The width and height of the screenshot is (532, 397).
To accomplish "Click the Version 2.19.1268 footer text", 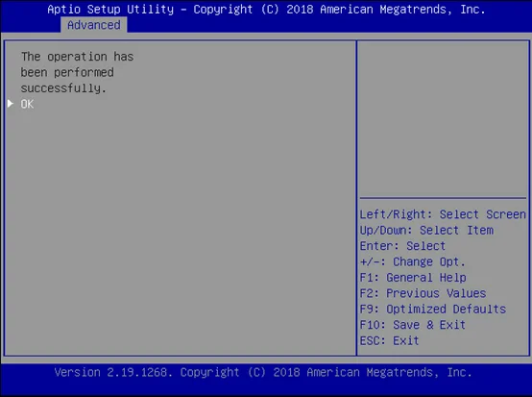I will pyautogui.click(x=113, y=373).
